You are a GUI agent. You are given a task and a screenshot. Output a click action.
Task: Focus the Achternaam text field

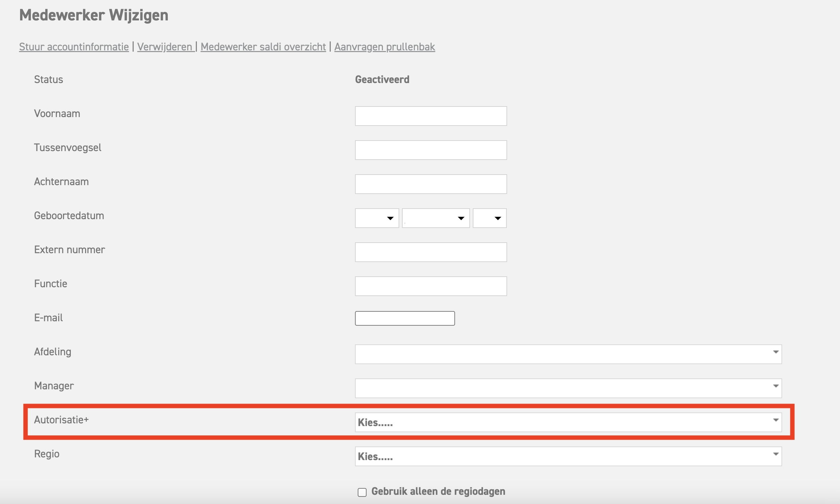coord(431,184)
